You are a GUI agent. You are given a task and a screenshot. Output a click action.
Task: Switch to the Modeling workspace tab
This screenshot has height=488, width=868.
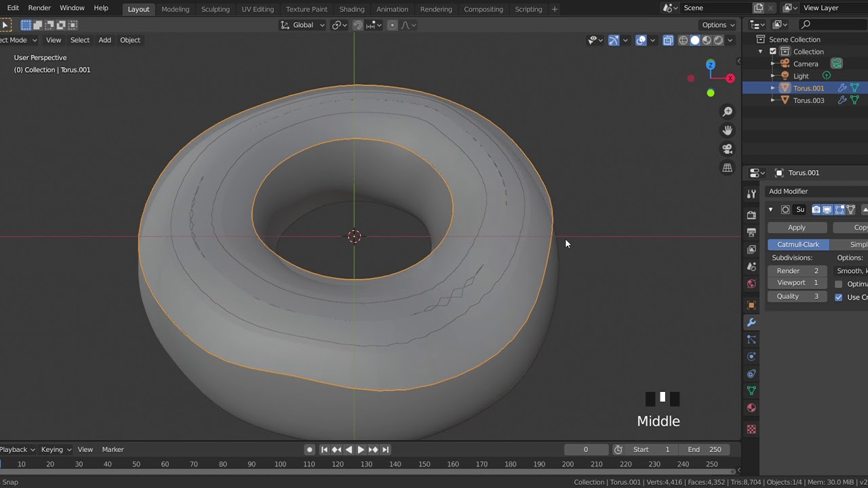175,9
